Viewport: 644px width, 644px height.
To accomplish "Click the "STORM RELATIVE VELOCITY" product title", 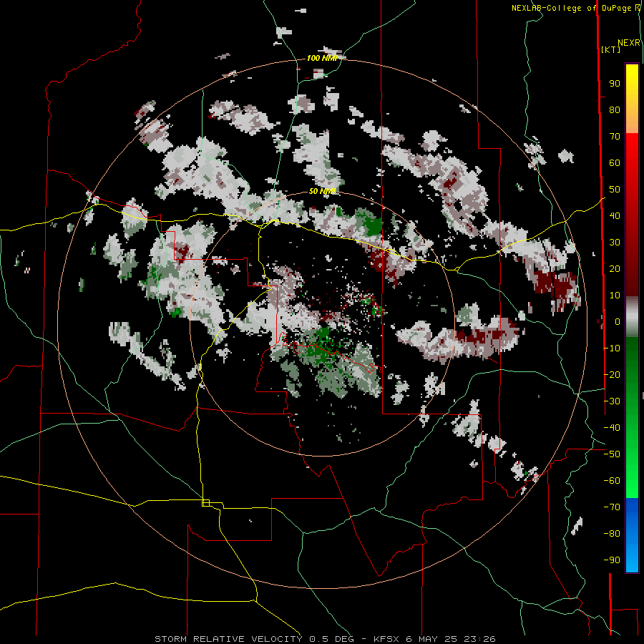I will [229, 639].
